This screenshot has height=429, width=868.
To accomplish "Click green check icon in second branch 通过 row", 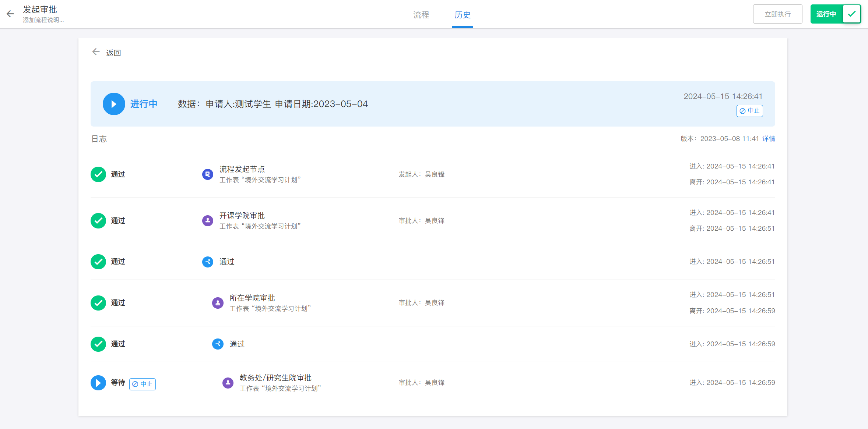I will [98, 344].
